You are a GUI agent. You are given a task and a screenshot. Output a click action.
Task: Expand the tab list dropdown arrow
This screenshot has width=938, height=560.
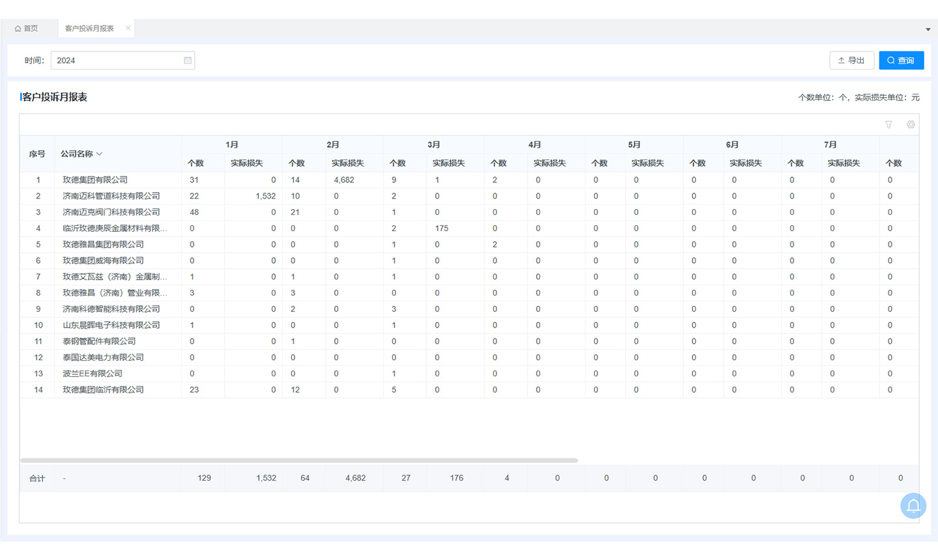pyautogui.click(x=928, y=29)
